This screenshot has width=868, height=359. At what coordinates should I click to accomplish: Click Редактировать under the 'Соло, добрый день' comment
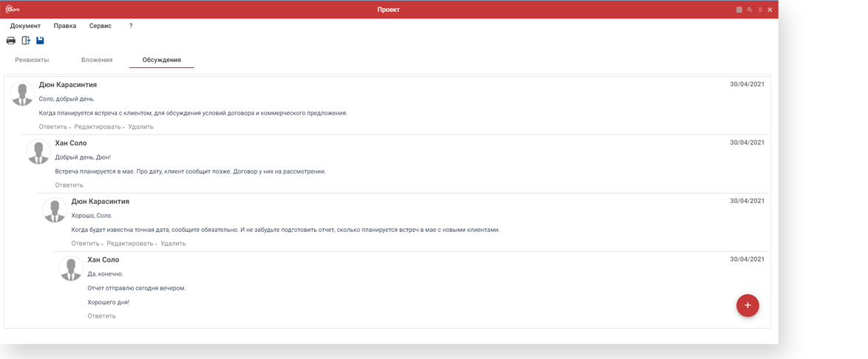(98, 126)
